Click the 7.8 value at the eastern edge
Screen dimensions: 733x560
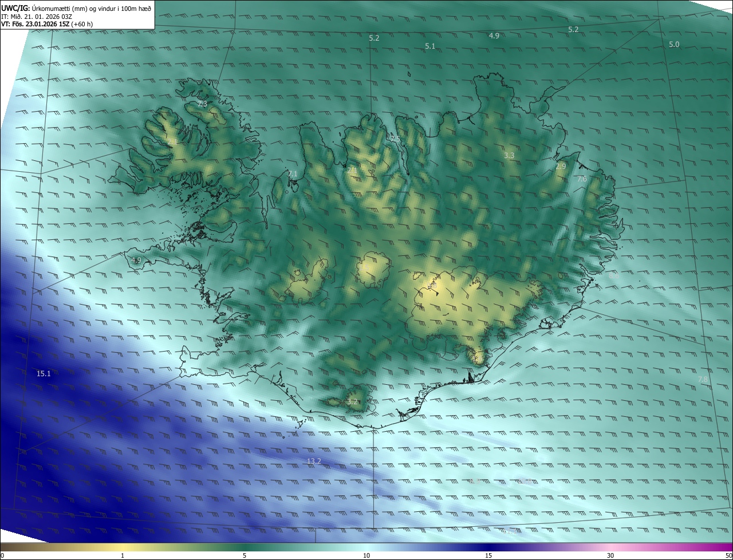(703, 380)
